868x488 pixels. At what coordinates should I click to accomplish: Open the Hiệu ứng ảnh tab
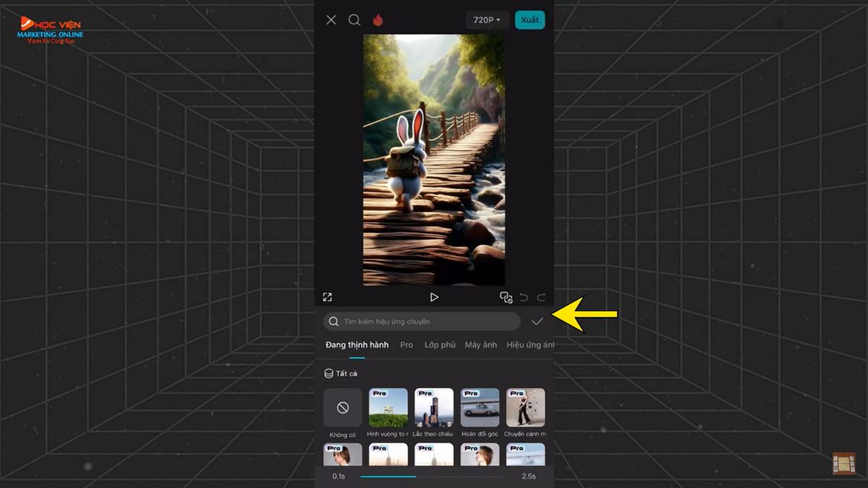pyautogui.click(x=530, y=345)
